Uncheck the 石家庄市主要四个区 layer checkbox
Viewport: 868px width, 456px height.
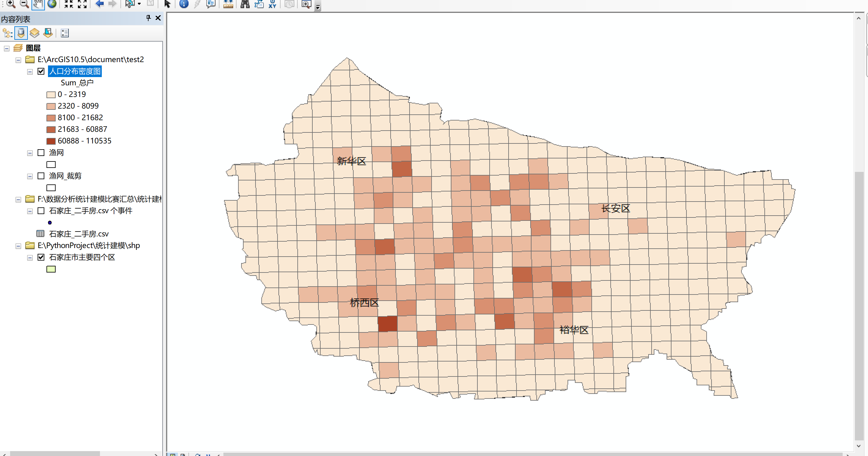tap(41, 257)
